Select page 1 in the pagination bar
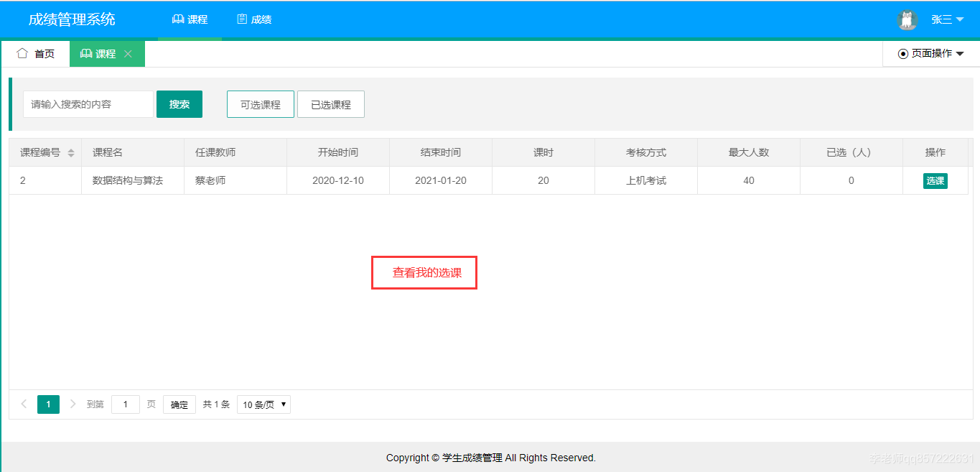The height and width of the screenshot is (472, 980). pyautogui.click(x=47, y=404)
